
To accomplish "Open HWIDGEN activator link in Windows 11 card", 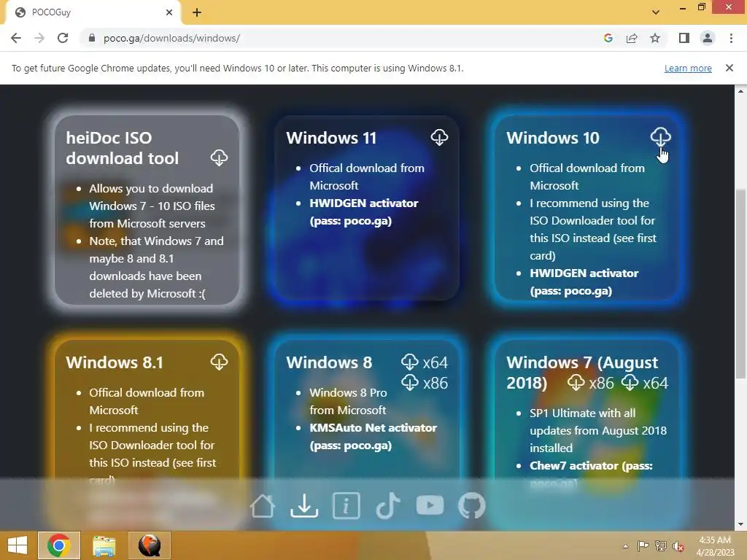I will pos(363,212).
